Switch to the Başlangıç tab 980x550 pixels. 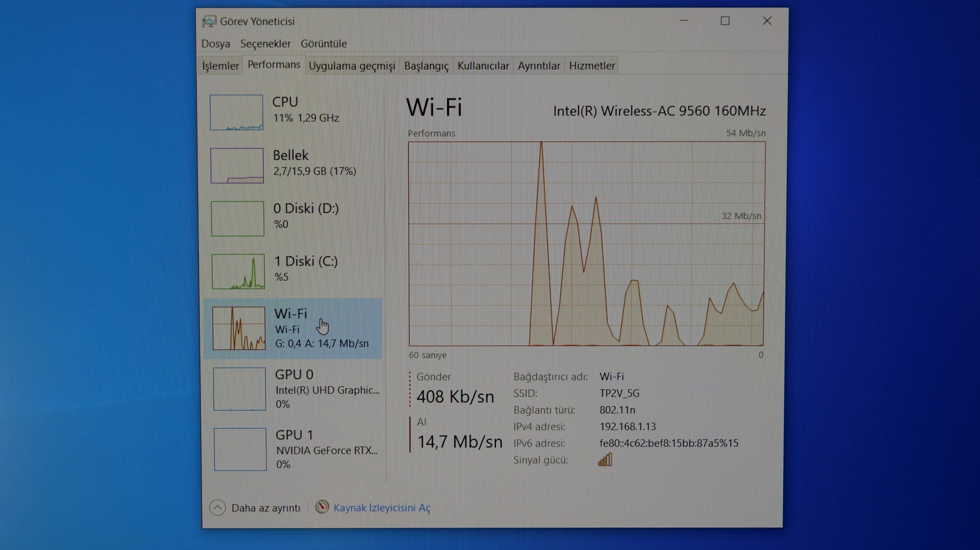pyautogui.click(x=426, y=66)
